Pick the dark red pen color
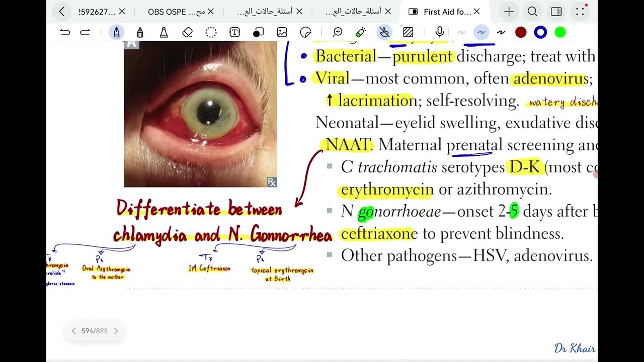 pyautogui.click(x=521, y=33)
